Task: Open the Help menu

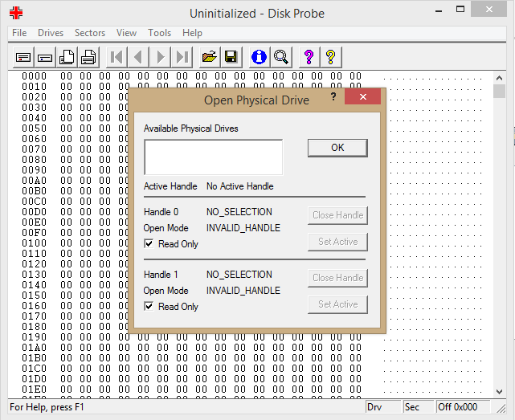Action: point(192,33)
